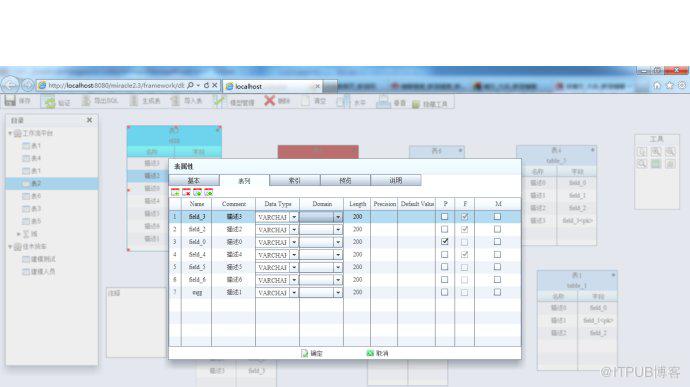Viewport: 690px width, 387px height.
Task: Cancel the dialog with 取消 button
Action: [377, 353]
